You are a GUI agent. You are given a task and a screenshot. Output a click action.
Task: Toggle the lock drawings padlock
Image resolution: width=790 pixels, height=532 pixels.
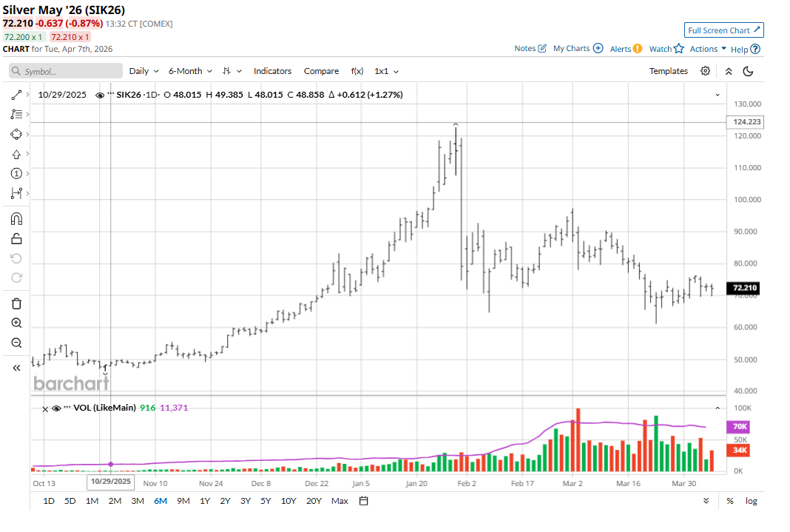[x=16, y=239]
